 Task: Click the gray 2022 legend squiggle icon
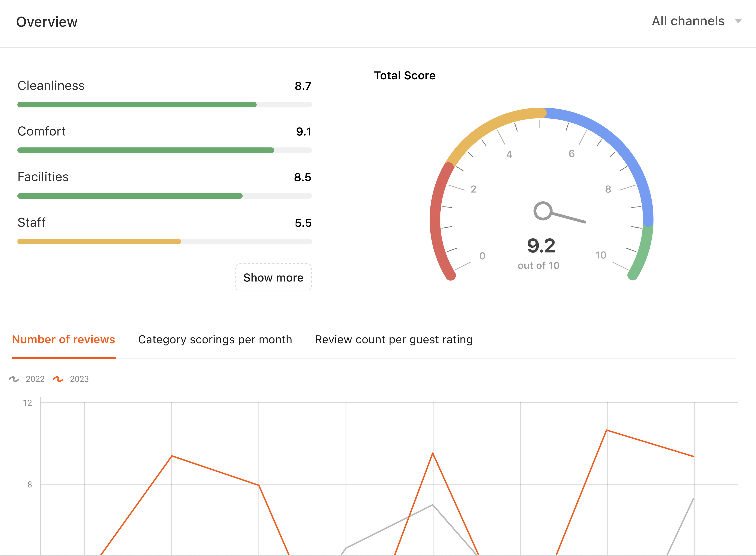[x=14, y=379]
